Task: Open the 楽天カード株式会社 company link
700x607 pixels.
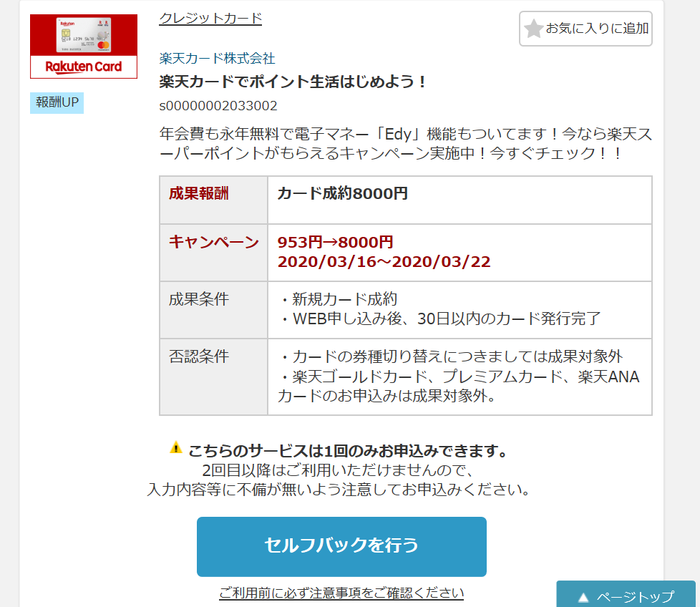Action: point(217,59)
